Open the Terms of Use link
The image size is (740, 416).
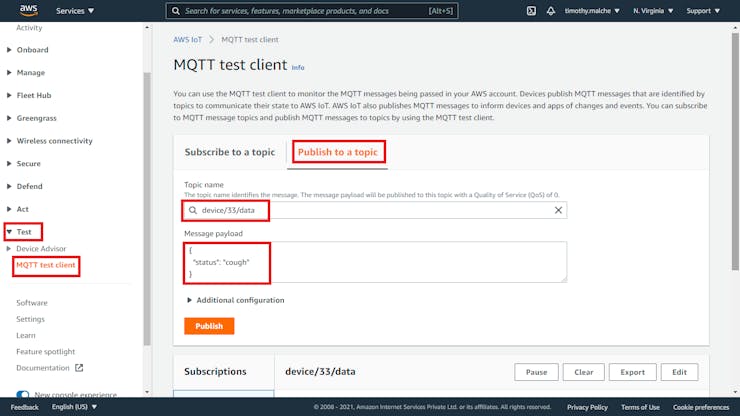(640, 407)
